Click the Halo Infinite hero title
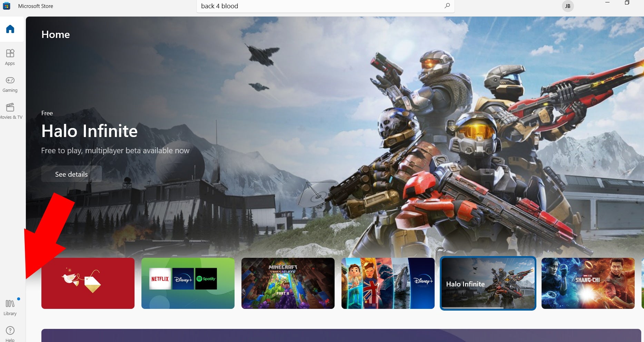This screenshot has height=342, width=644. (x=89, y=131)
